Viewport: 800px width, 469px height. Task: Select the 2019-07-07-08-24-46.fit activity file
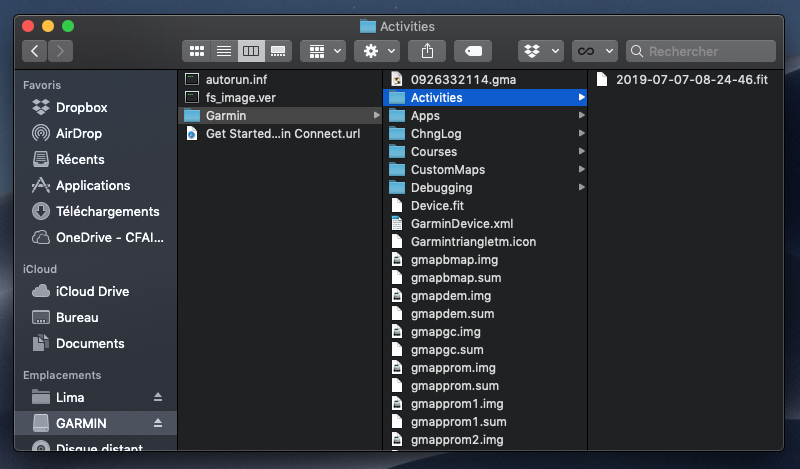tap(686, 80)
